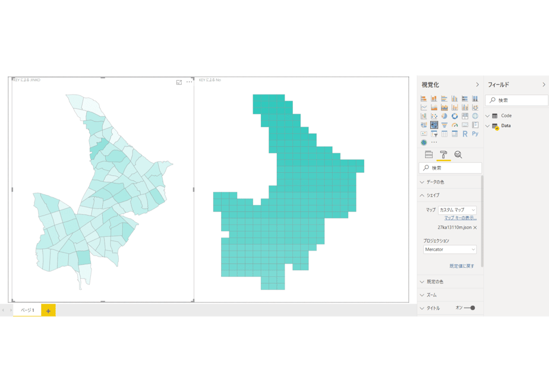The image size is (549, 392).
Task: Expand the ズーム section
Action: tap(450, 295)
